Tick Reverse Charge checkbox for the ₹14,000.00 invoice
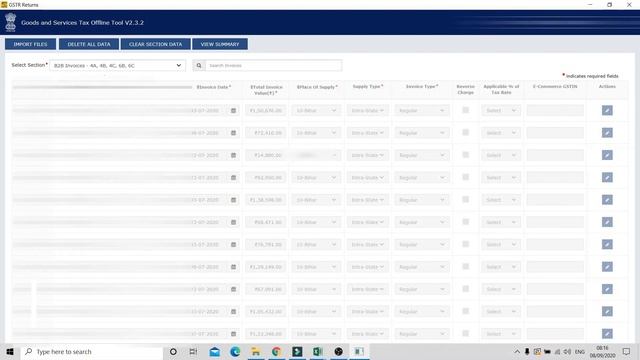This screenshot has height=360, width=640. tap(465, 155)
